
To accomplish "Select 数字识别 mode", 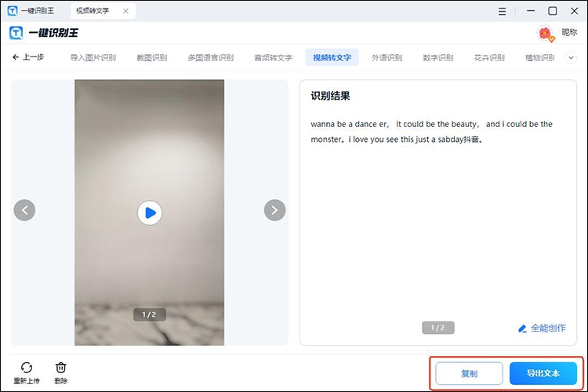I will point(438,58).
